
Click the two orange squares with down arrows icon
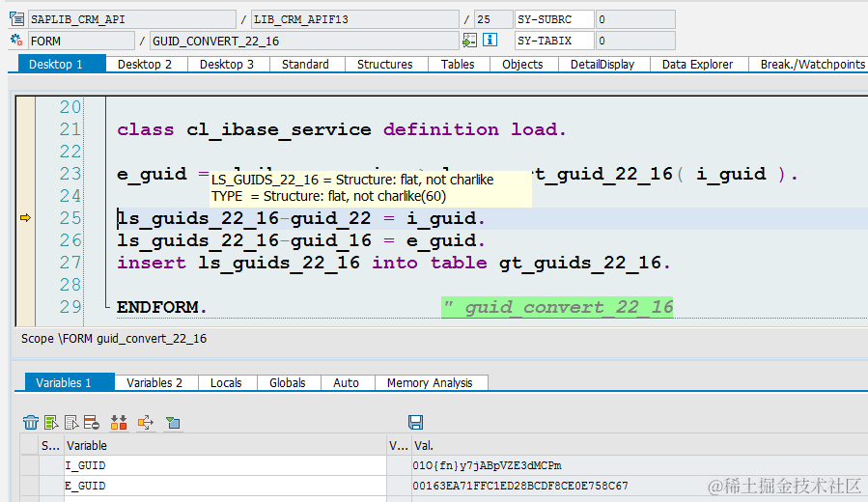[119, 423]
